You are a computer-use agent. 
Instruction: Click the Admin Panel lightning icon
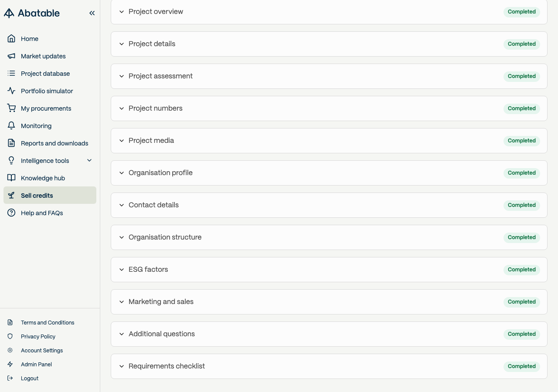pos(10,364)
